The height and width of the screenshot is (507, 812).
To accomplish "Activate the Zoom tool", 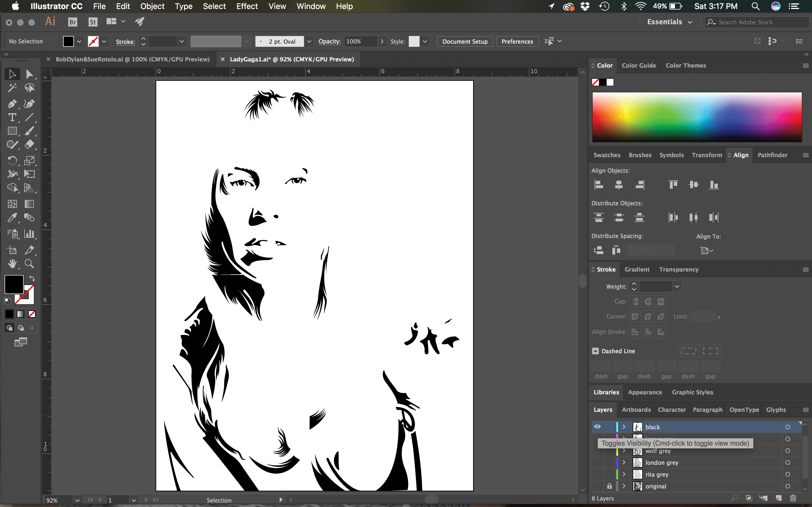I will point(30,264).
